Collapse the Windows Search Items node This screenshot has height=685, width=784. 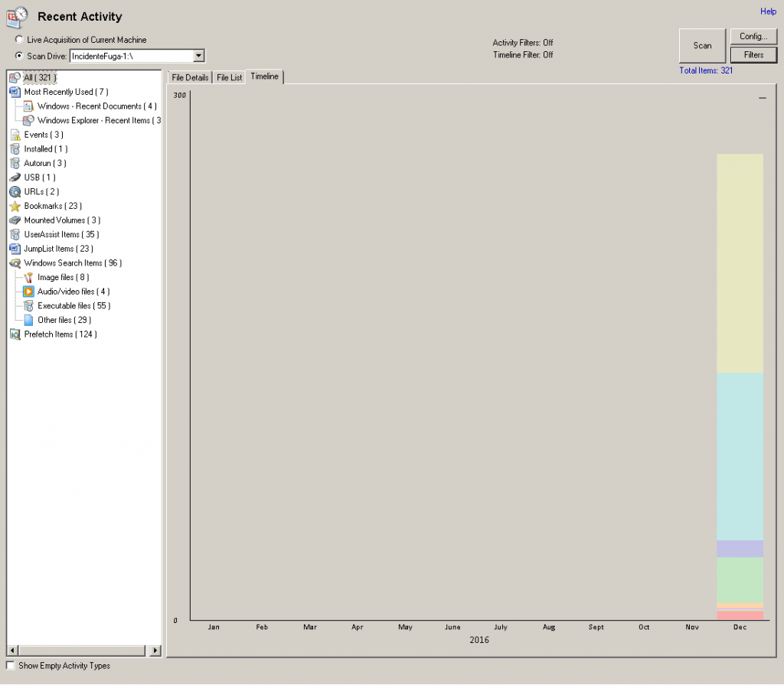15,263
